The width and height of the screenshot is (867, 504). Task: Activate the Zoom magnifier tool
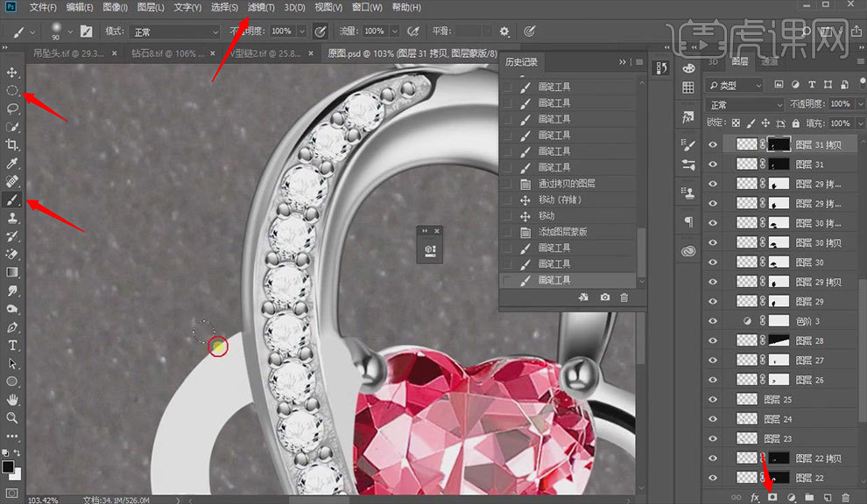click(12, 418)
